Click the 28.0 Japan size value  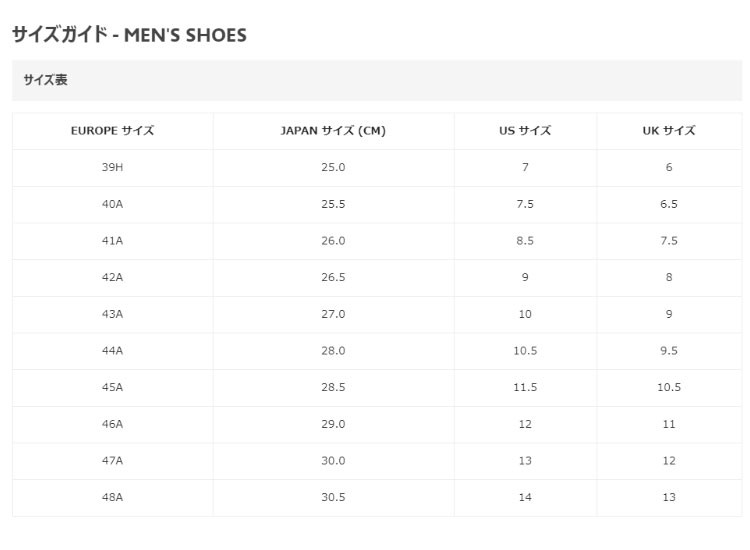[333, 351]
